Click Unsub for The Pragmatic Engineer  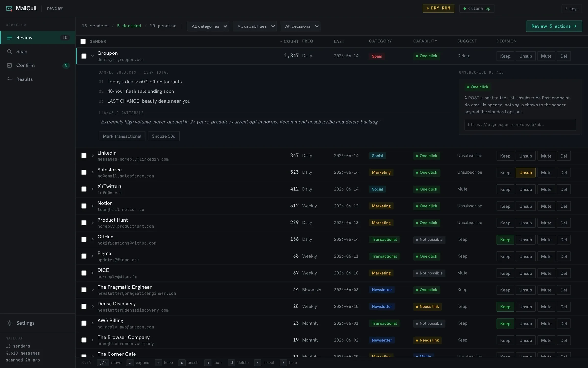click(x=526, y=290)
